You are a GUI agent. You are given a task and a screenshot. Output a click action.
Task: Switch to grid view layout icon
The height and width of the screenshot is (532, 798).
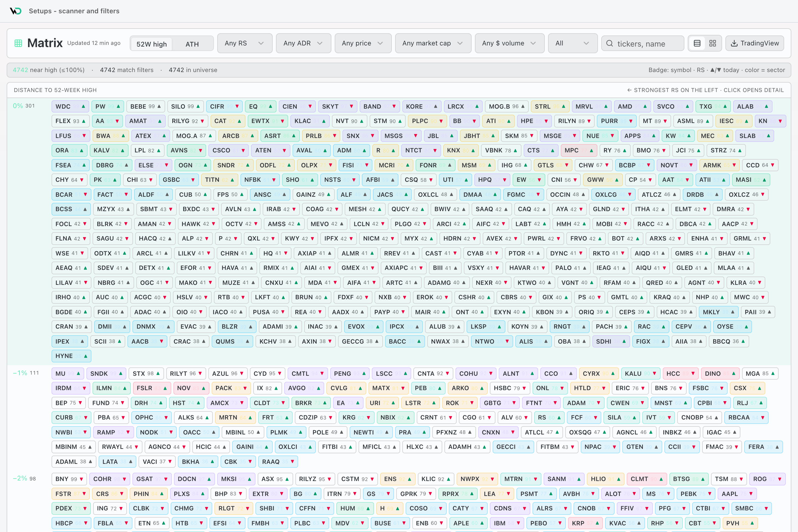tap(712, 44)
